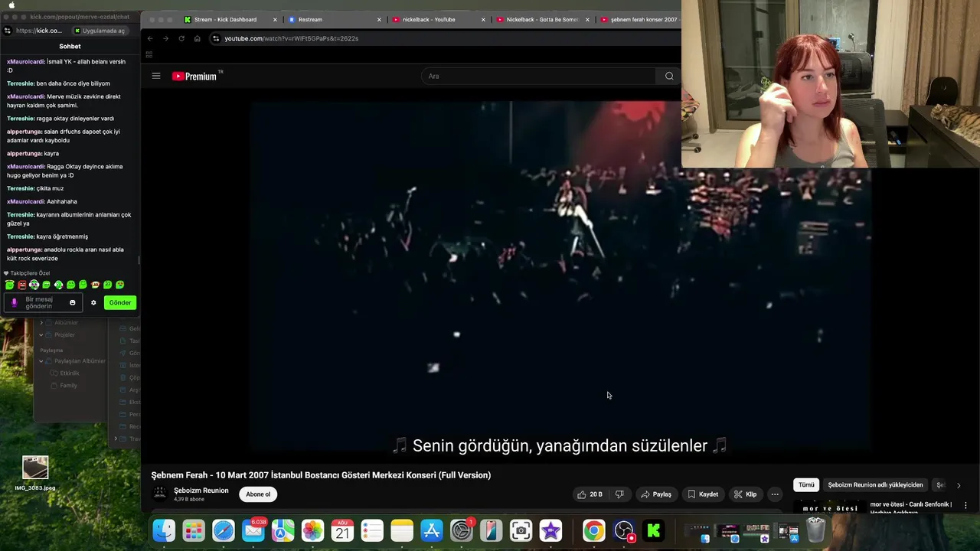Open site settings icon in Kick popup address bar
This screenshot has height=551, width=980.
point(7,31)
